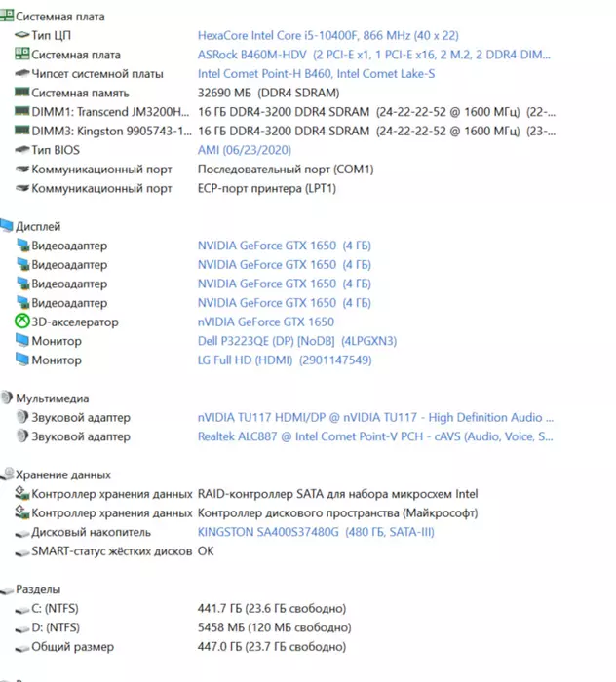Open the HexaCore Intel Core i5-10400F link
The width and height of the screenshot is (616, 682).
click(x=328, y=35)
